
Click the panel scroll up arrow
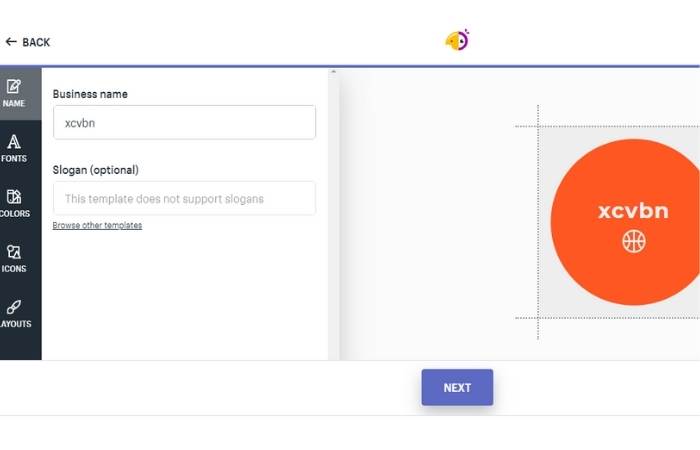[333, 71]
